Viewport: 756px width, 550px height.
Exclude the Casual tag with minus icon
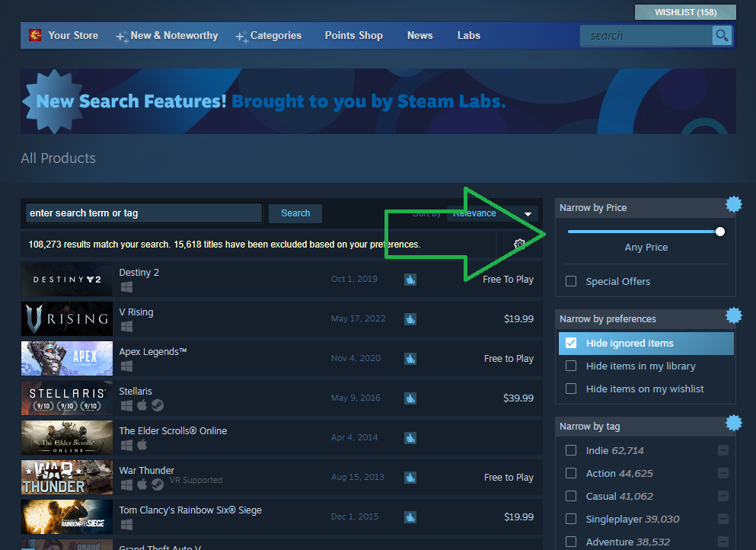[723, 496]
